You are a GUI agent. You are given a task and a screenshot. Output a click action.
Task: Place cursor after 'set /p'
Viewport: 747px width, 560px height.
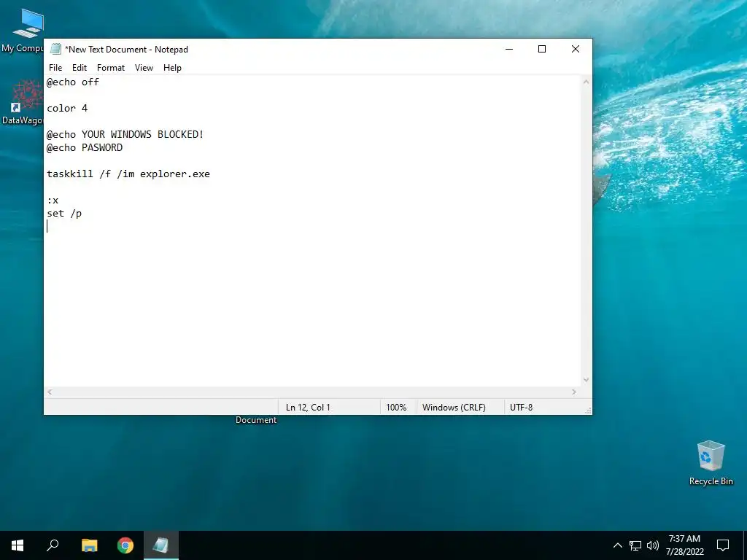(82, 214)
